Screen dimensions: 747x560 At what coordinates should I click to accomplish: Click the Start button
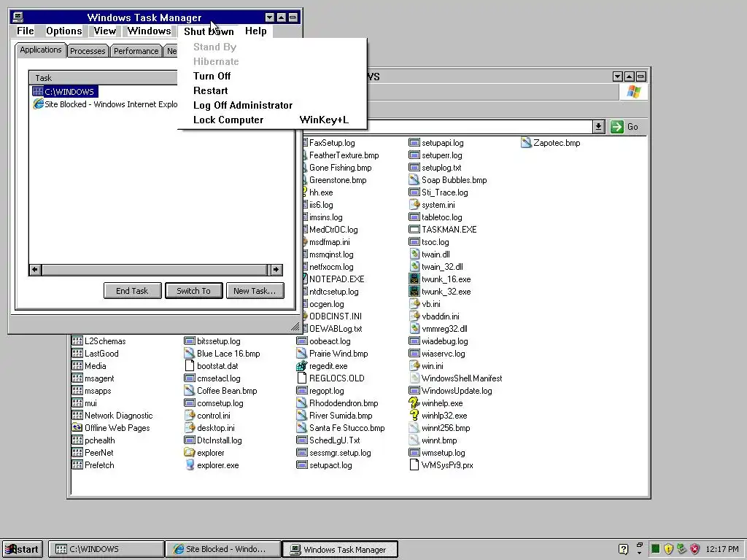(x=23, y=550)
